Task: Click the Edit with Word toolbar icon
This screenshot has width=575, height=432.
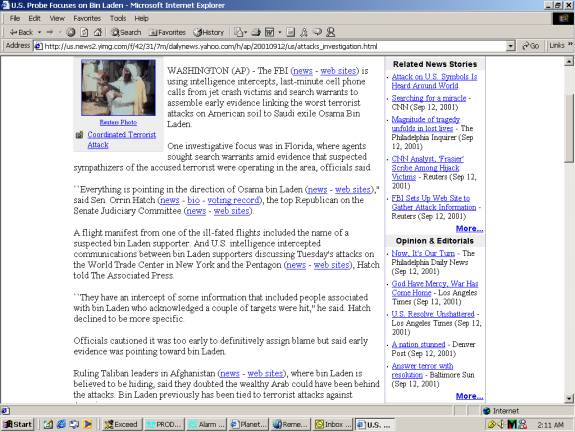Action: (x=270, y=32)
